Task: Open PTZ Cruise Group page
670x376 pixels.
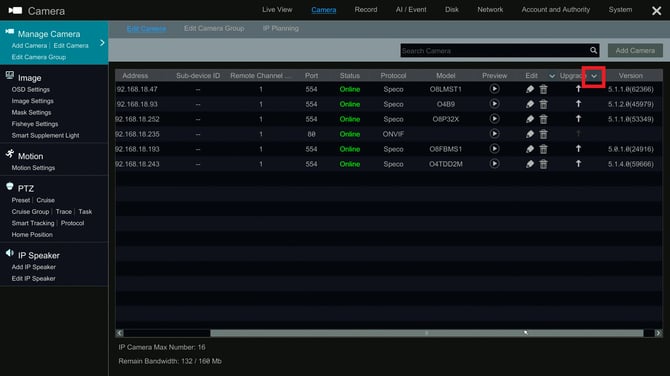Action: 30,212
